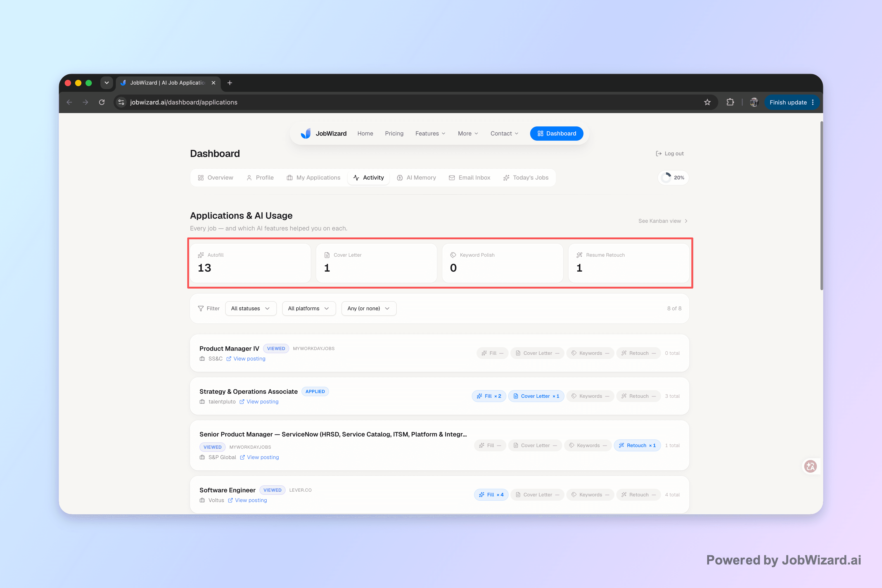Click the Resume Retouch stat card
Screen dimensions: 882x588
click(x=628, y=263)
